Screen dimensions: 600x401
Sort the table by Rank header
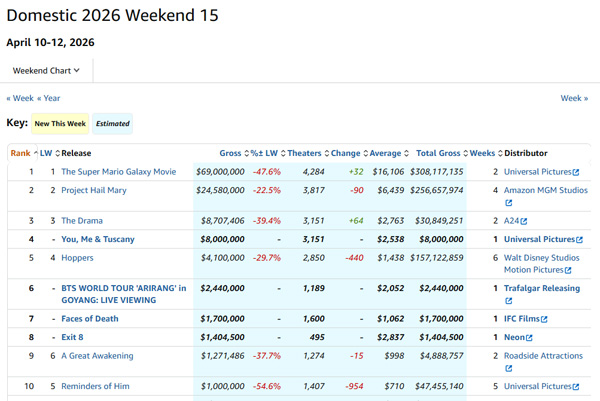pos(20,153)
